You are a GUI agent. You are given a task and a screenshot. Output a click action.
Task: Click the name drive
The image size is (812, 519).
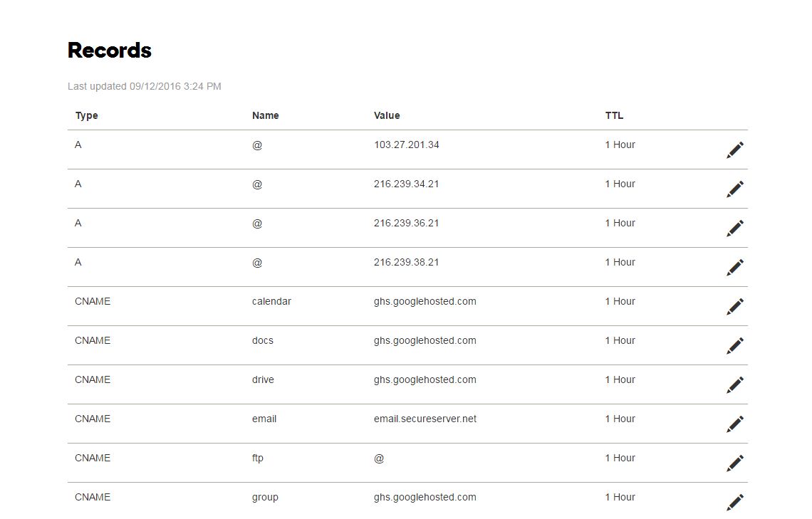click(263, 379)
